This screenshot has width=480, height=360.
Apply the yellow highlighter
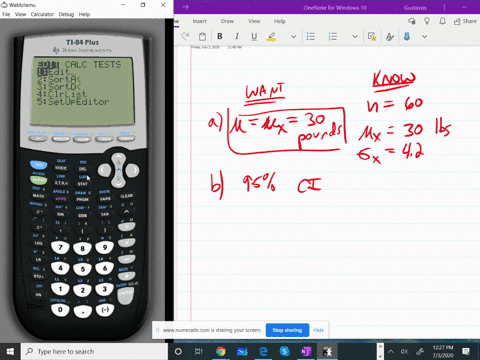click(271, 36)
